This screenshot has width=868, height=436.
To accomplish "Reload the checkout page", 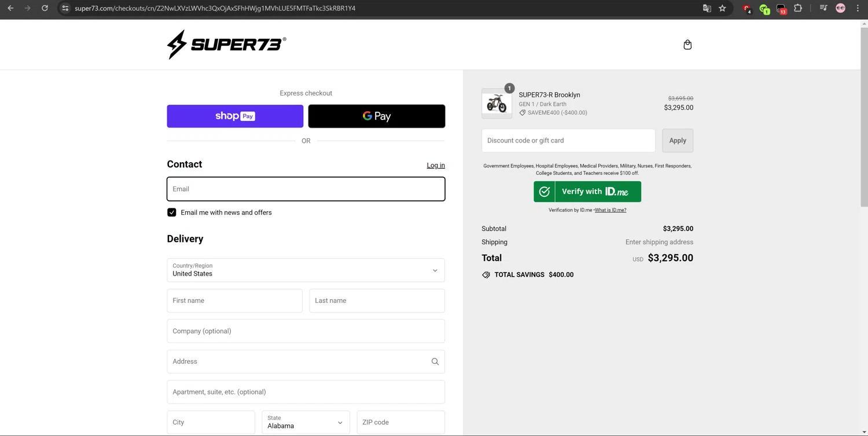I will click(x=45, y=8).
